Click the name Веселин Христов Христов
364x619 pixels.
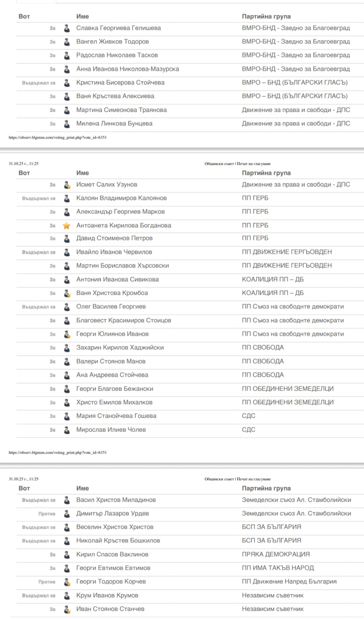pos(115,527)
